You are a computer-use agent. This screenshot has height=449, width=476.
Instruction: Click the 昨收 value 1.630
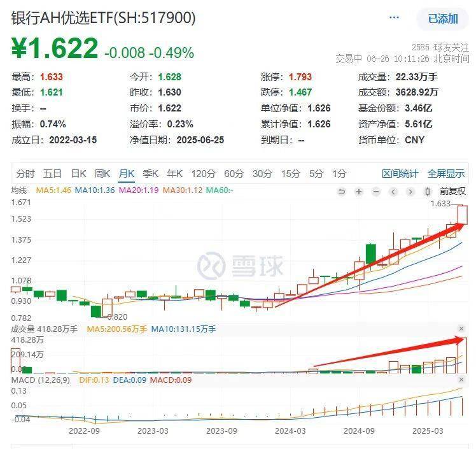coord(169,92)
